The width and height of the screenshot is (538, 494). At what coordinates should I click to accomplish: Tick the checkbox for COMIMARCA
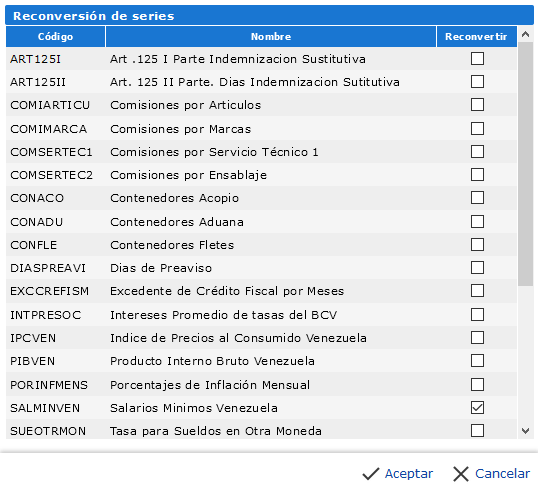click(x=477, y=129)
